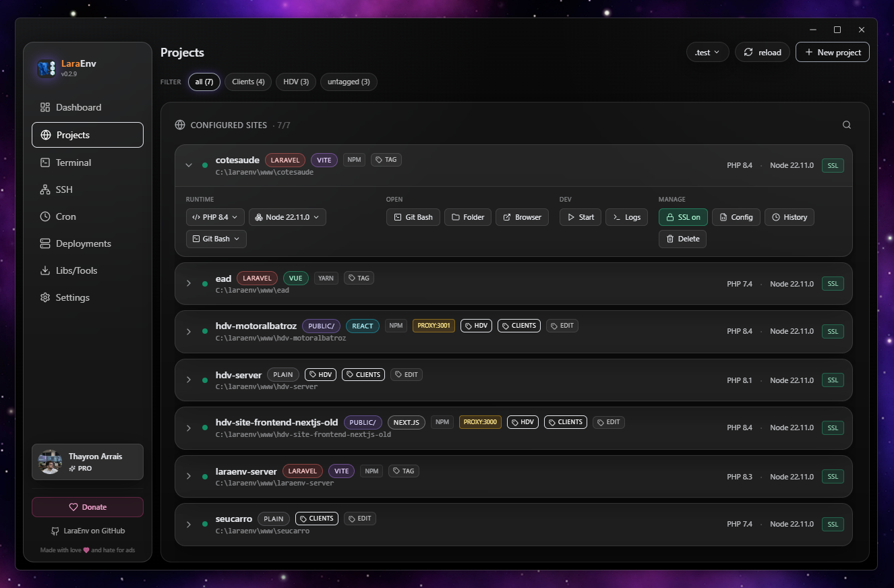The height and width of the screenshot is (588, 894).
Task: Expand the hdv-server project row
Action: pyautogui.click(x=189, y=380)
